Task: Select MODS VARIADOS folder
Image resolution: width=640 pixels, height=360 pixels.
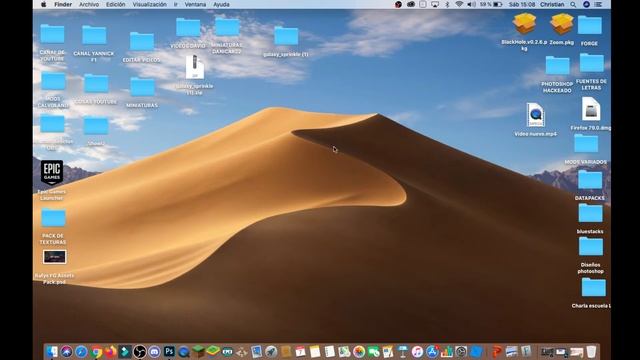Action: [586, 144]
